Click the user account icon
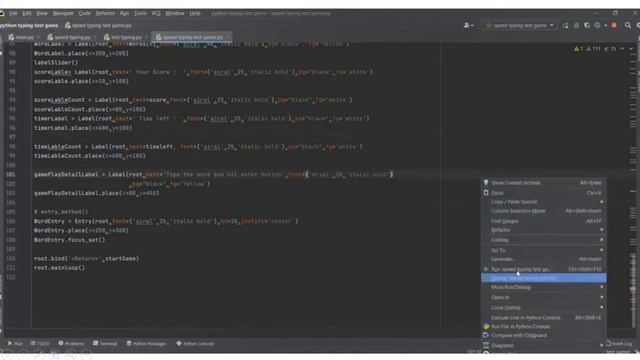Screen dimensions: 640x360 [x=468, y=26]
